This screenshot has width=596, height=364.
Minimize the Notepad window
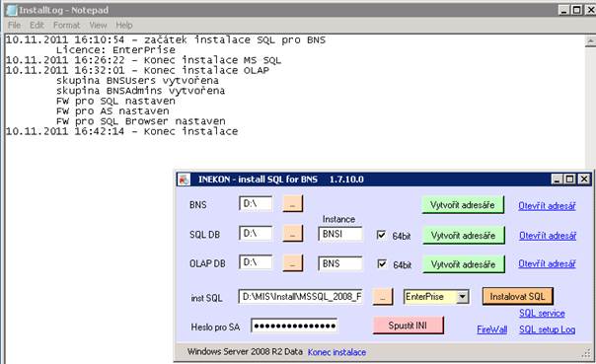564,10
